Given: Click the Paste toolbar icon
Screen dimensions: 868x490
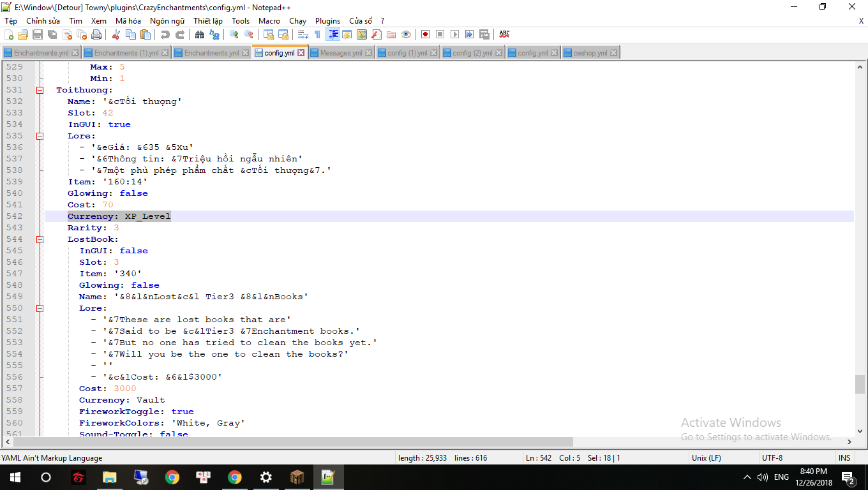Looking at the screenshot, I should tap(146, 34).
